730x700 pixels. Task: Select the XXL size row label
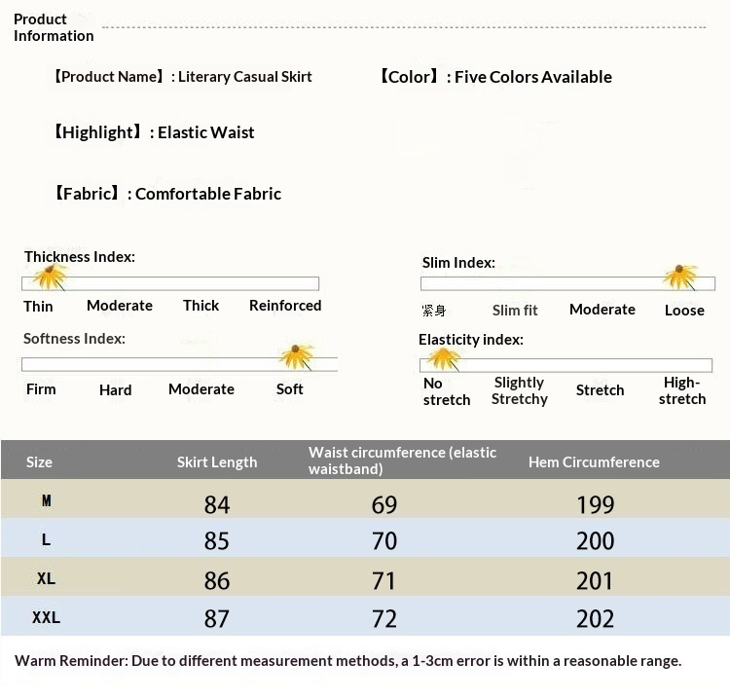point(46,618)
